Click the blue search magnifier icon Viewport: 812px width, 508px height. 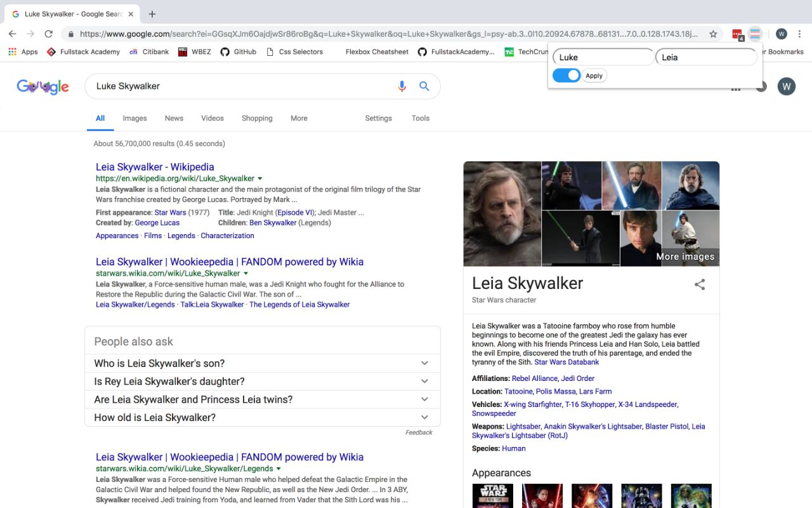click(424, 86)
